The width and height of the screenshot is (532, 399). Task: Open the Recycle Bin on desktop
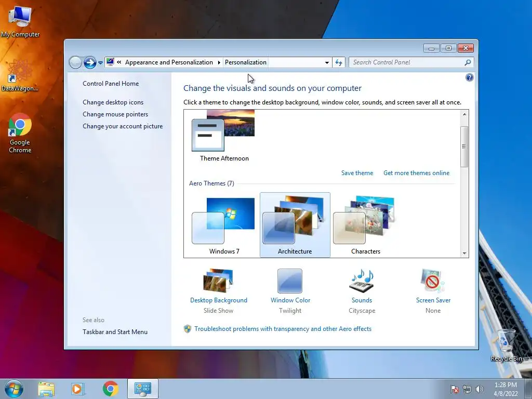point(506,345)
